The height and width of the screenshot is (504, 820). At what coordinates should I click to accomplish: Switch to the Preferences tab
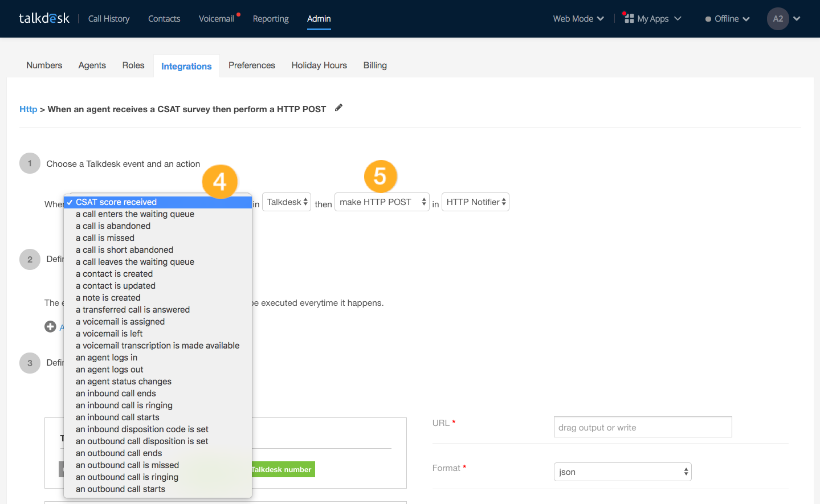(x=251, y=65)
